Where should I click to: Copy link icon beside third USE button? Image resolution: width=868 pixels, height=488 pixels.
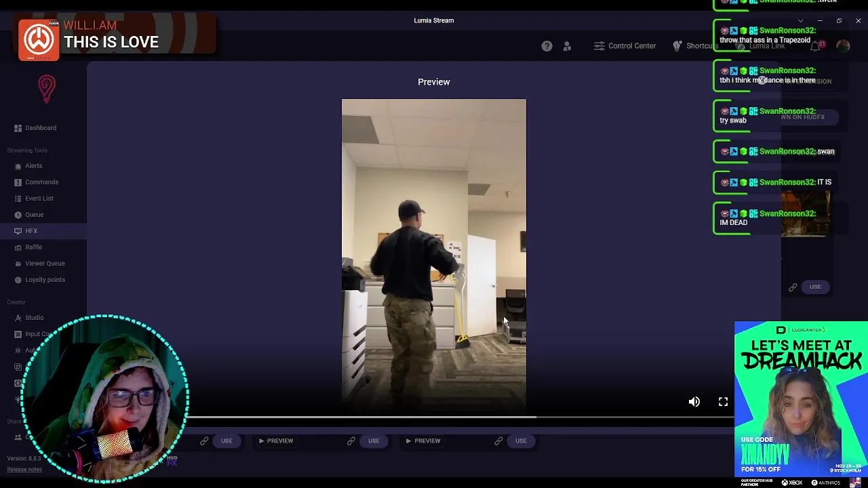(x=498, y=441)
